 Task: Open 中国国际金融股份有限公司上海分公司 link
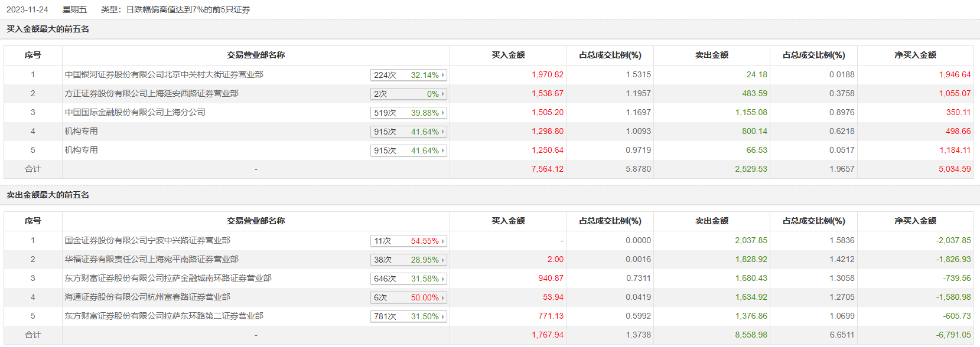coord(135,112)
